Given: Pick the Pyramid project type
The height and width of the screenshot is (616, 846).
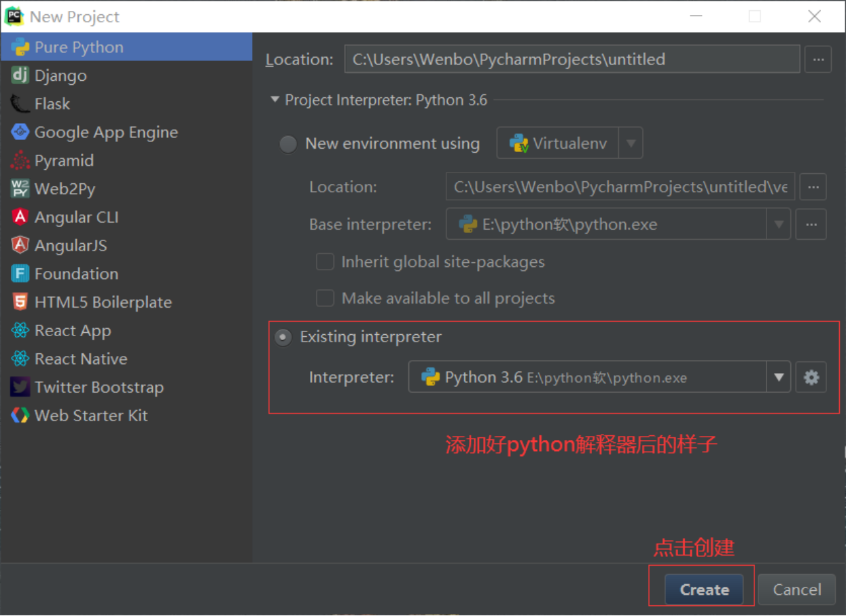Looking at the screenshot, I should pos(126,160).
